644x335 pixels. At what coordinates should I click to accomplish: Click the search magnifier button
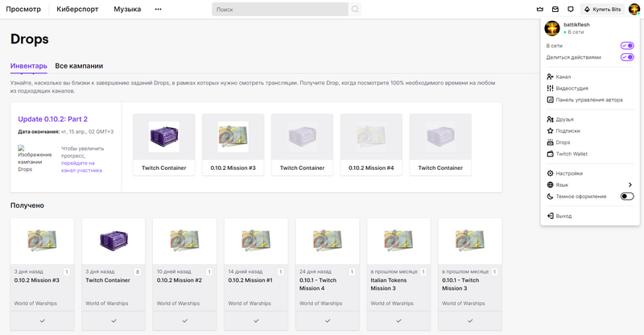[355, 10]
